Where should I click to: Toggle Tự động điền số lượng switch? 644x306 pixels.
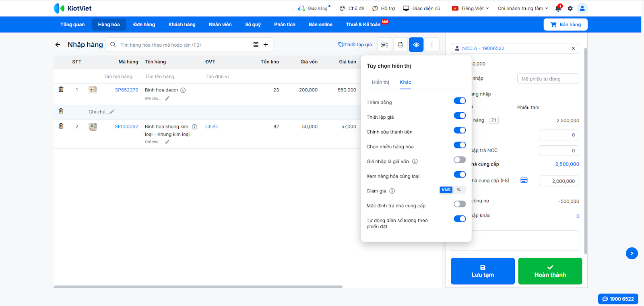[x=460, y=219]
